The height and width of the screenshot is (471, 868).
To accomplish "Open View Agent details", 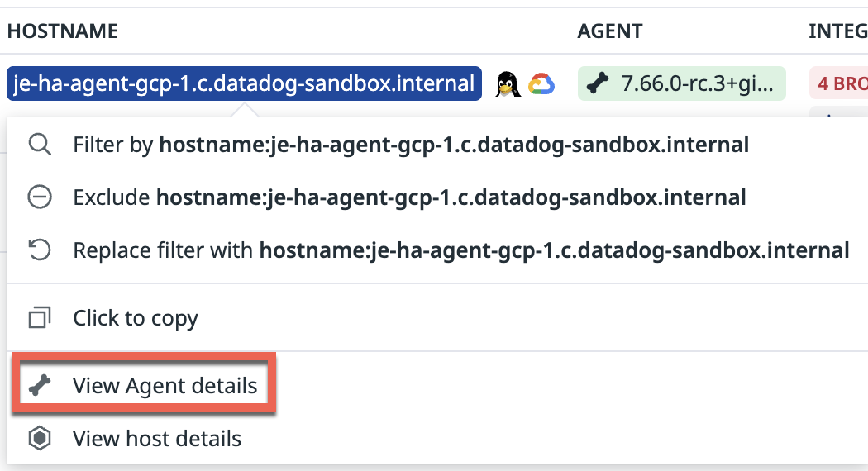I will click(165, 386).
